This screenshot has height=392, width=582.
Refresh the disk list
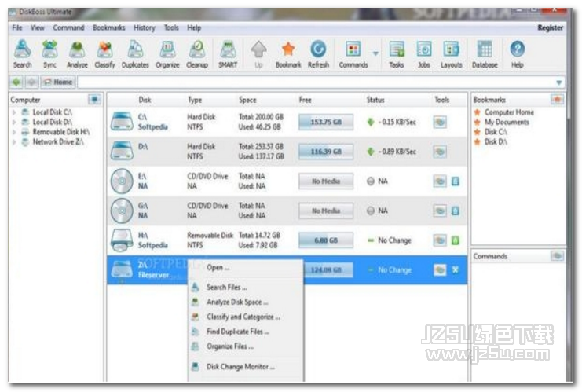[x=318, y=54]
